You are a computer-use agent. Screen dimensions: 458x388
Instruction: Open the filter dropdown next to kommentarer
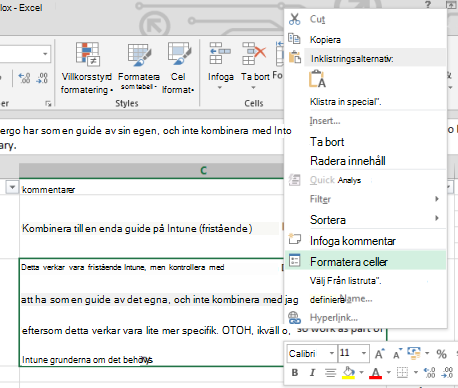pos(12,187)
